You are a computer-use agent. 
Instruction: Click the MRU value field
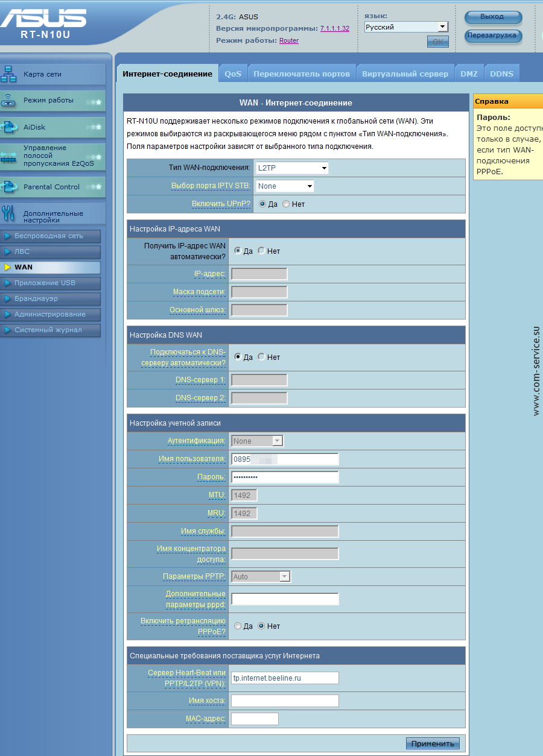[244, 513]
